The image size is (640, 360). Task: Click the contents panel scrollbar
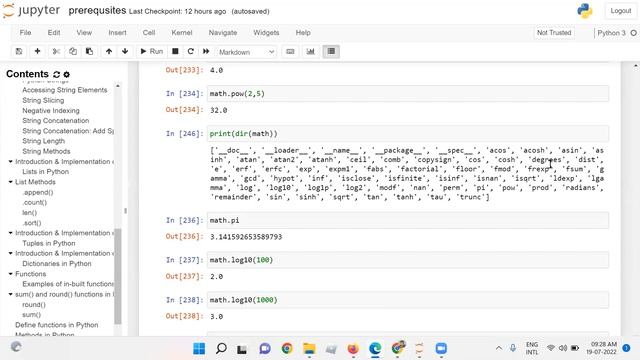pyautogui.click(x=118, y=276)
